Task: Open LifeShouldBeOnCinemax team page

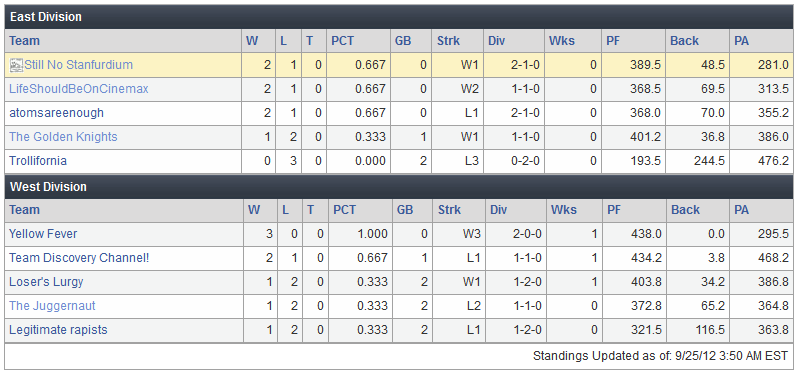Action: (x=79, y=89)
